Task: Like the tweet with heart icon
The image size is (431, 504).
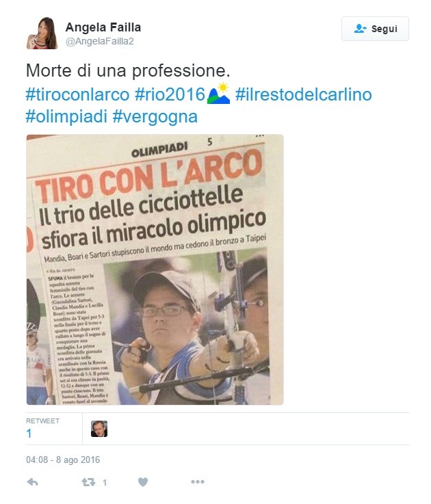Action: click(143, 482)
